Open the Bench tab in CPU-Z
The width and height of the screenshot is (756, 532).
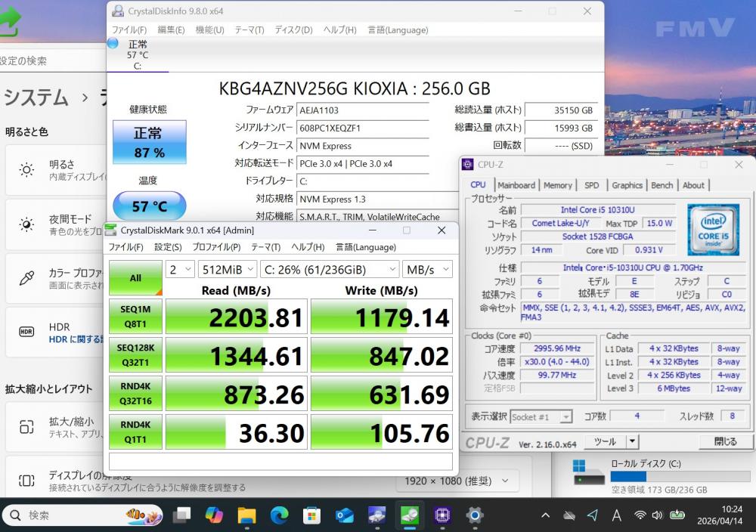[x=661, y=185]
